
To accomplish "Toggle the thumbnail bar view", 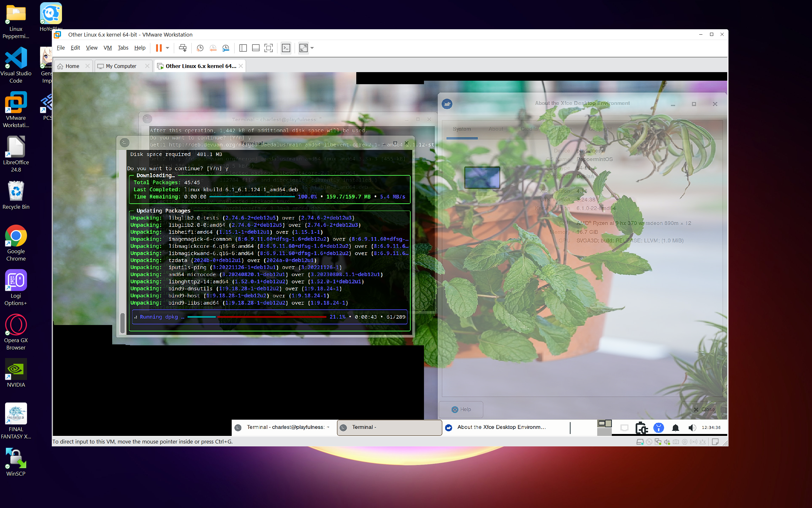I will (256, 48).
